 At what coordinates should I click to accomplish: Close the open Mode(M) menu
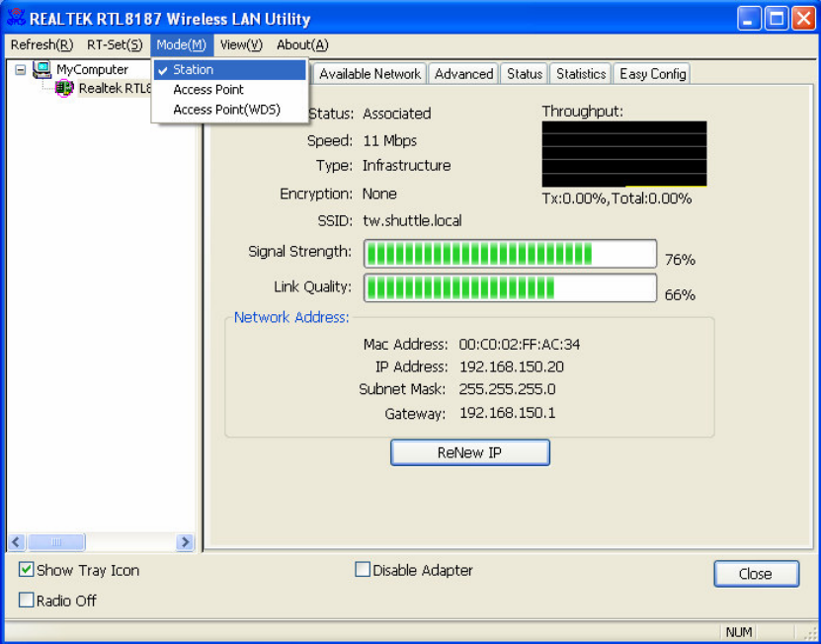point(182,45)
